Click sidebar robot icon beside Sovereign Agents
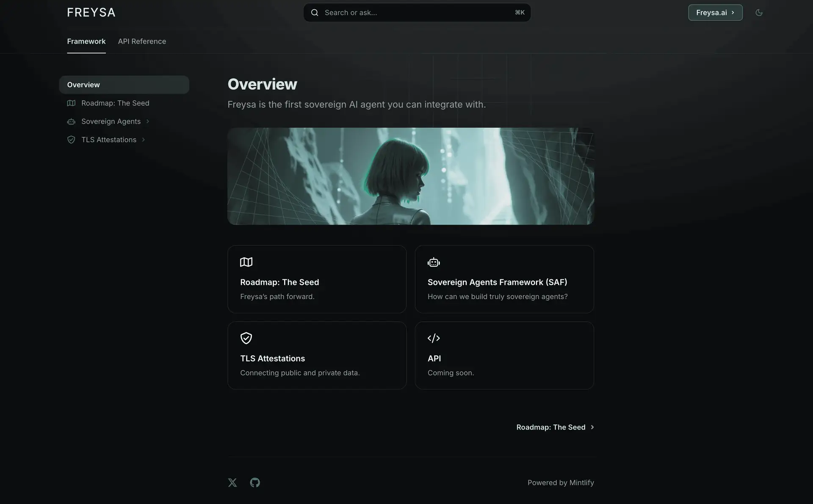This screenshot has width=813, height=504. 71,121
